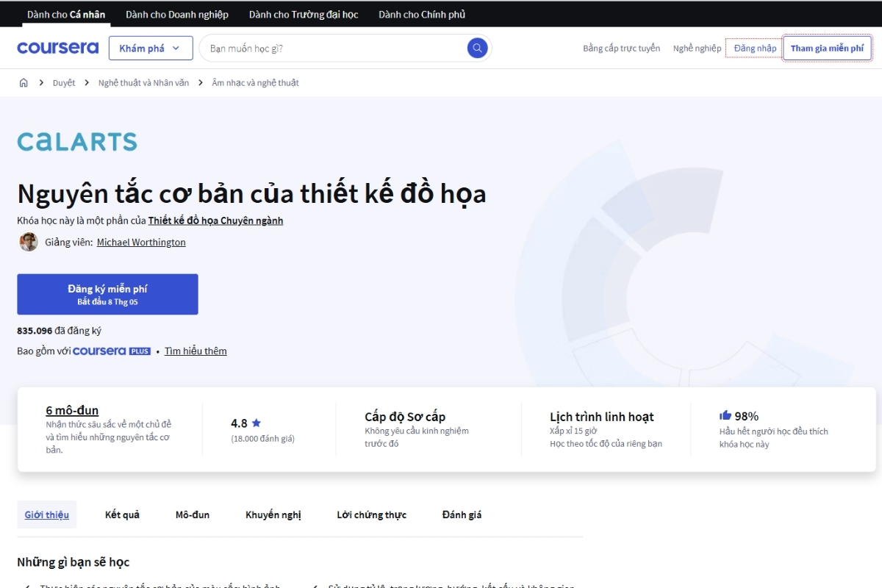The image size is (882, 588).
Task: Select Dành cho Doanh nghiệp menu item
Action: [176, 14]
